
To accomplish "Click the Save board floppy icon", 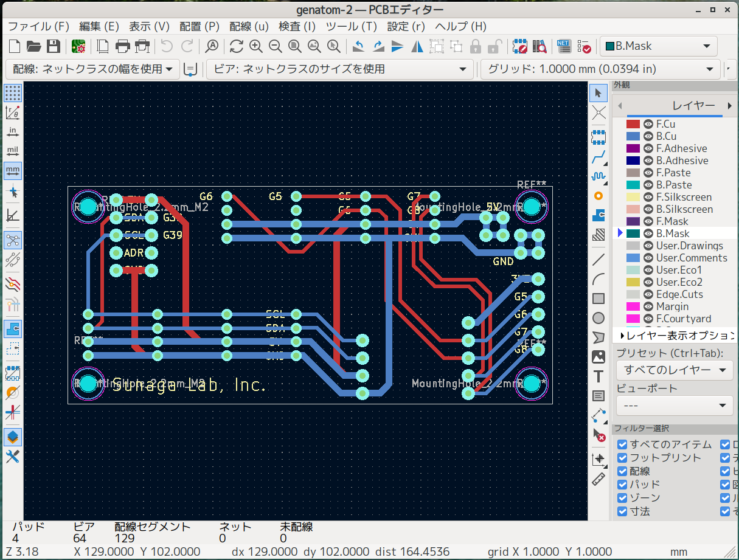I will tap(54, 46).
